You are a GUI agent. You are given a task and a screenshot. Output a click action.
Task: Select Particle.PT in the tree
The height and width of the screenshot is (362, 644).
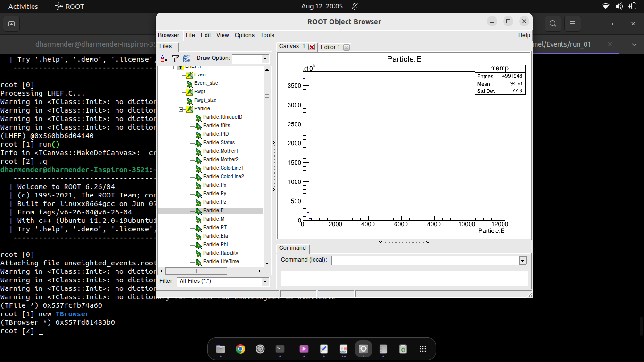[x=215, y=228]
